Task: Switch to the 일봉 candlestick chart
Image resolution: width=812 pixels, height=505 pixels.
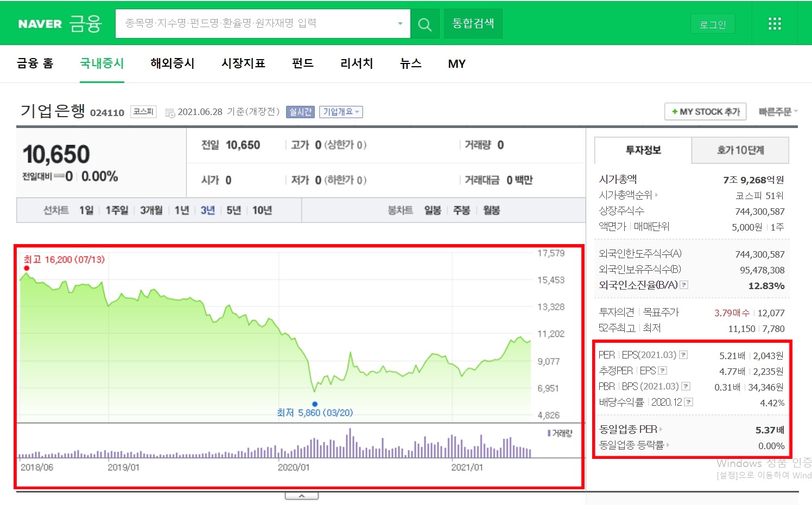Action: tap(433, 210)
